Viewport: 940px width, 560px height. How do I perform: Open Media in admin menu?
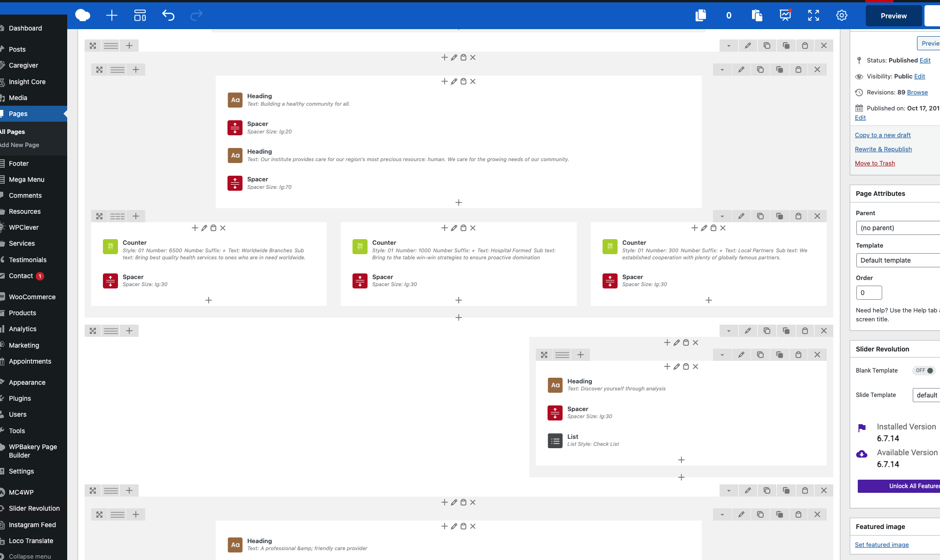[x=18, y=98]
